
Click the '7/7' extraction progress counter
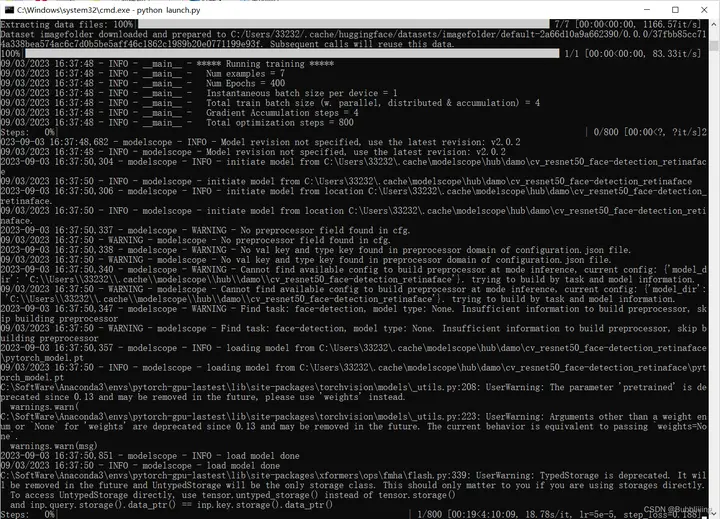(x=562, y=24)
